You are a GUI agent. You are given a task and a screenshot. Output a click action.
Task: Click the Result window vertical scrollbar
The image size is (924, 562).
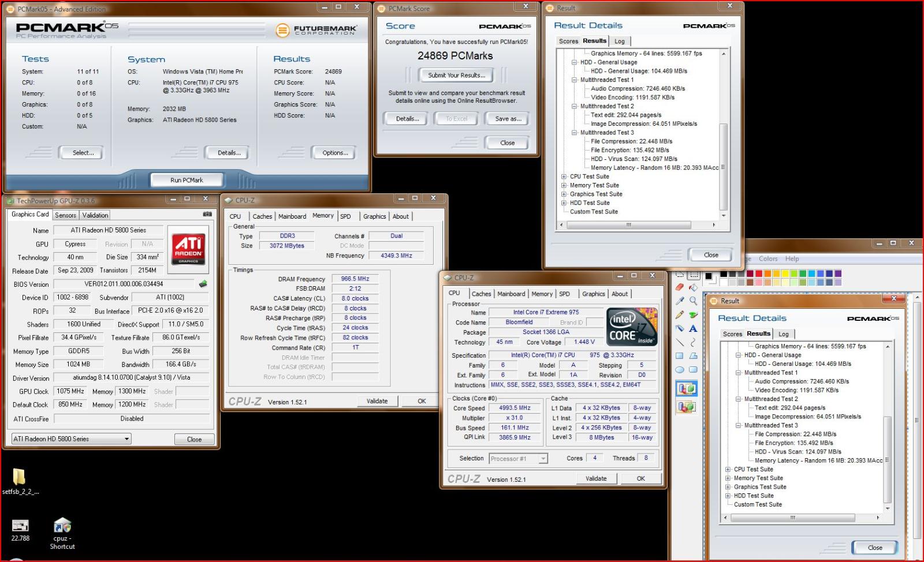coord(723,134)
